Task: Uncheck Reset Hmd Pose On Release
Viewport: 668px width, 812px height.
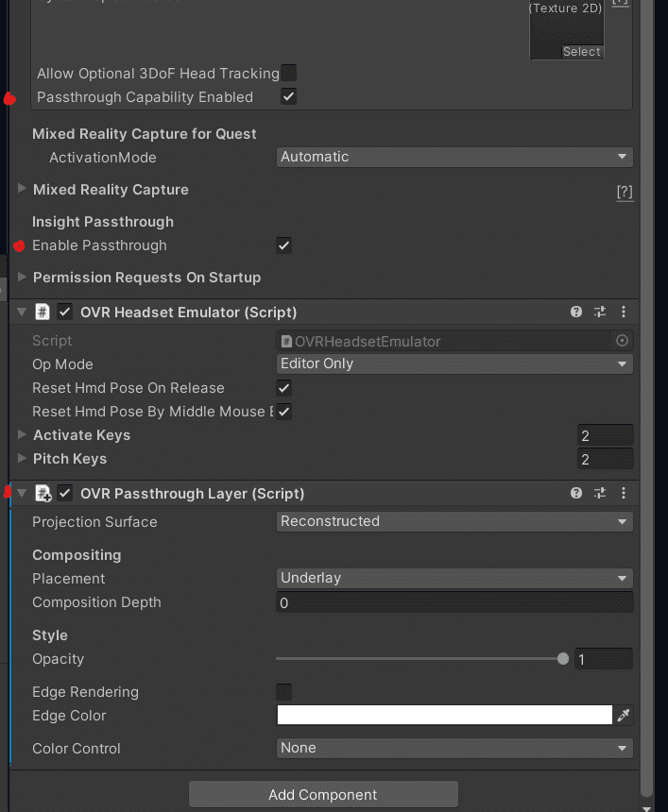Action: (284, 388)
